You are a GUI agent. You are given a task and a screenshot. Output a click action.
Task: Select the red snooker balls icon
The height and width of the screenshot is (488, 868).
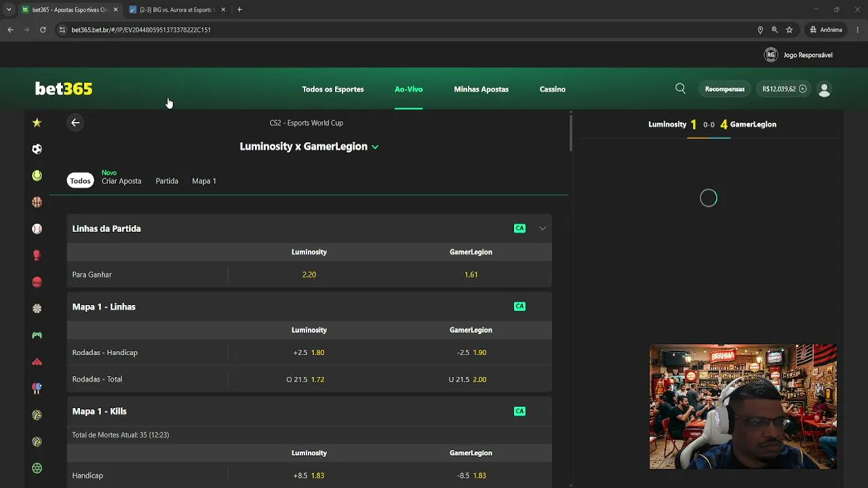37,362
